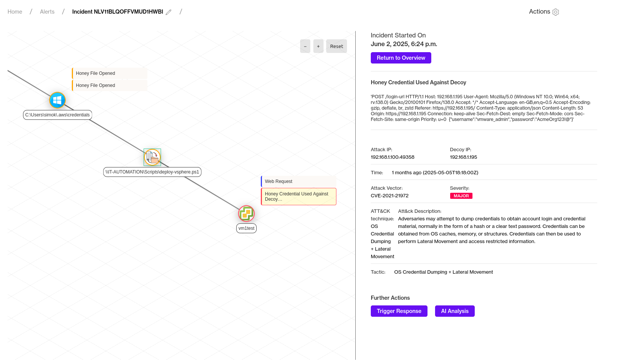
Task: Click Return to Overview
Action: click(x=401, y=57)
